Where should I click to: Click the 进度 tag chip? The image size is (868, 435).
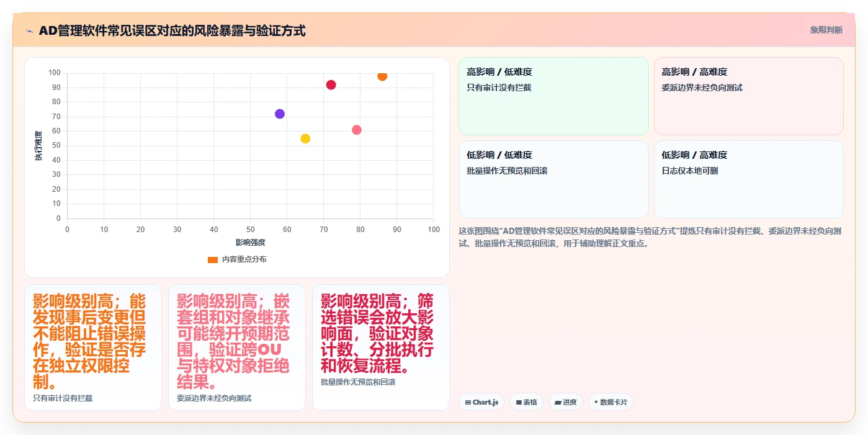[x=566, y=402]
